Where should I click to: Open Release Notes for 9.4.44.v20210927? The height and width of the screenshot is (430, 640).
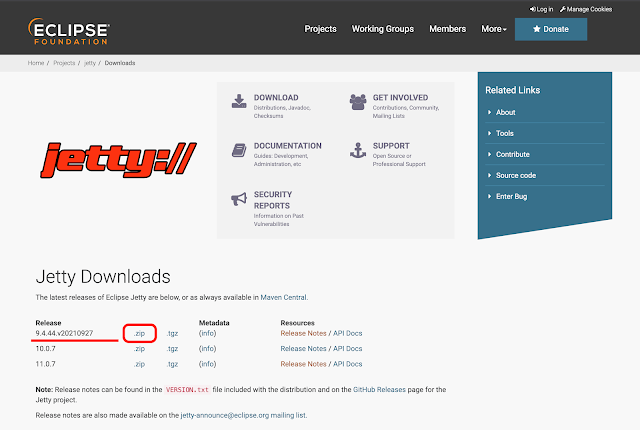pos(303,333)
